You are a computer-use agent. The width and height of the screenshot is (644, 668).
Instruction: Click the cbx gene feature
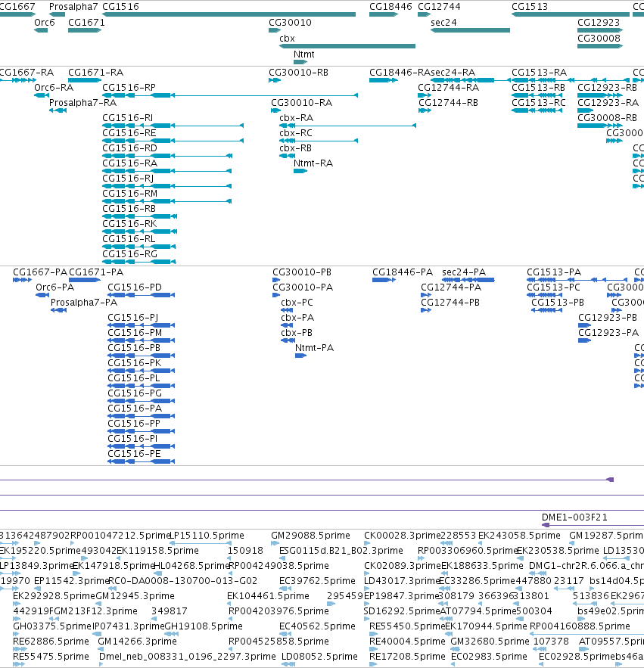click(347, 46)
